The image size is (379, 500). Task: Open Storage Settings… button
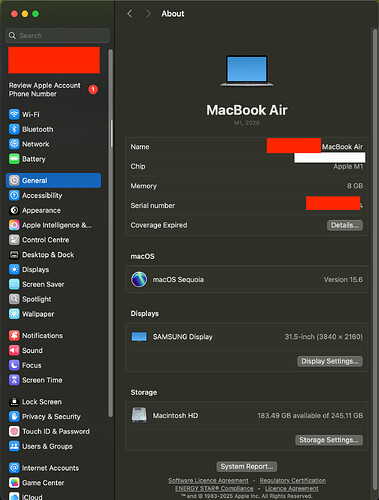tap(329, 440)
